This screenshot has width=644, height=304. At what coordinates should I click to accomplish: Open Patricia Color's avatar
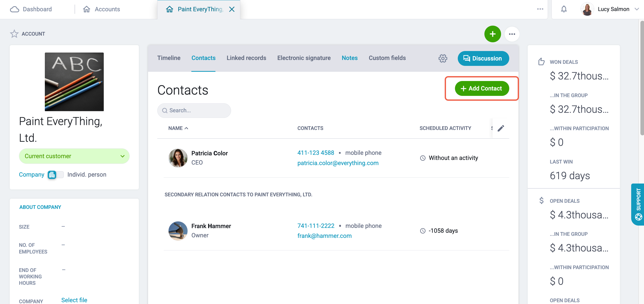pyautogui.click(x=178, y=158)
